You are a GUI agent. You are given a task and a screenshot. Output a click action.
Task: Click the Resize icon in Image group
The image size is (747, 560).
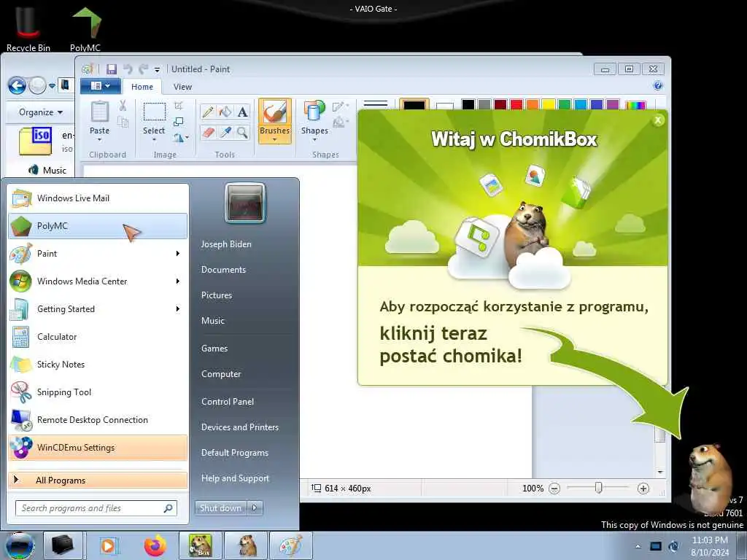point(179,122)
